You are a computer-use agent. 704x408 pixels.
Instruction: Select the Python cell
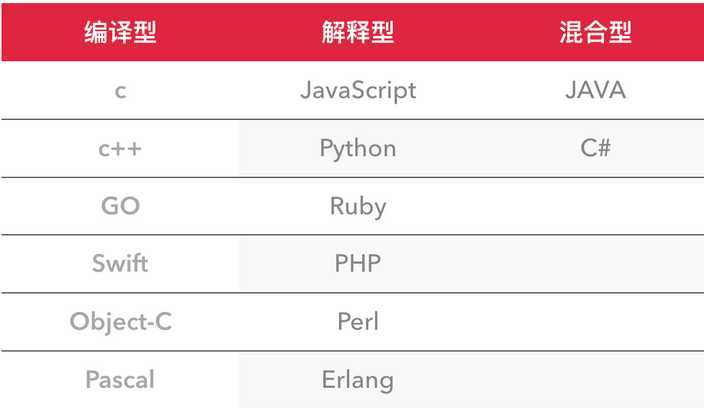point(358,149)
